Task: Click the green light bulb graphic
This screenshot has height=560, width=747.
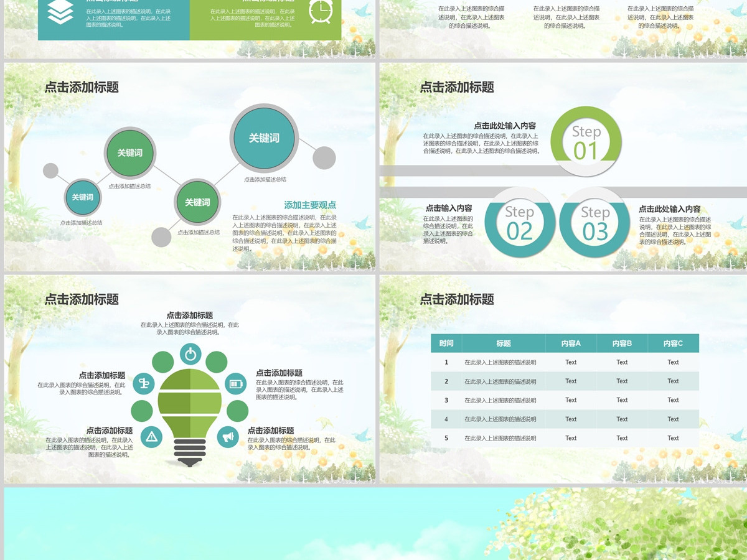Action: (x=190, y=417)
